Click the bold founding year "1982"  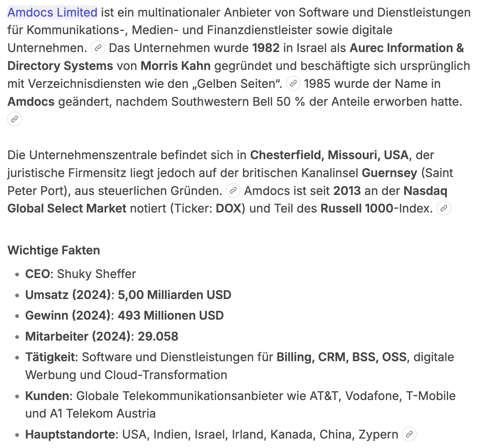point(266,48)
